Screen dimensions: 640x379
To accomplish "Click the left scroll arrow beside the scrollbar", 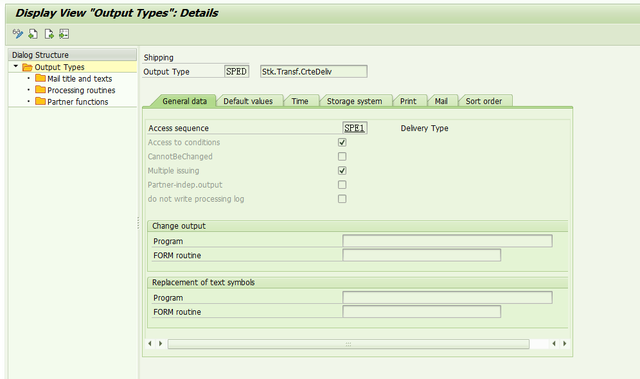I will [x=150, y=344].
